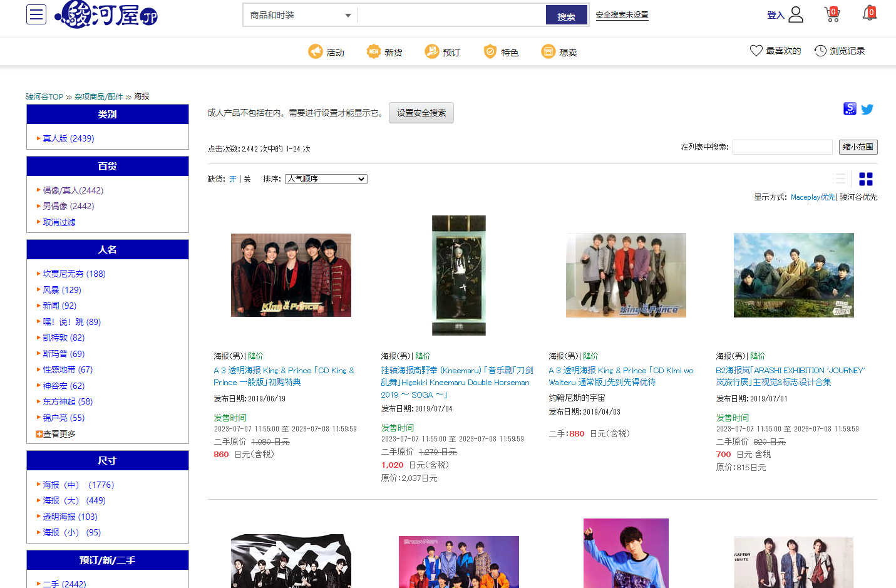Screen dimensions: 896x588
Task: Click the 想卖 sell icon
Action: click(548, 51)
